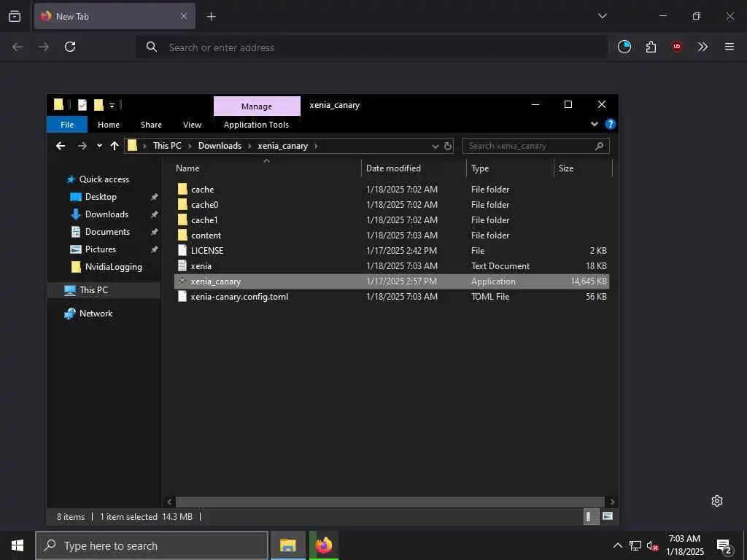Reload the current browser page
747x560 pixels.
tap(70, 47)
